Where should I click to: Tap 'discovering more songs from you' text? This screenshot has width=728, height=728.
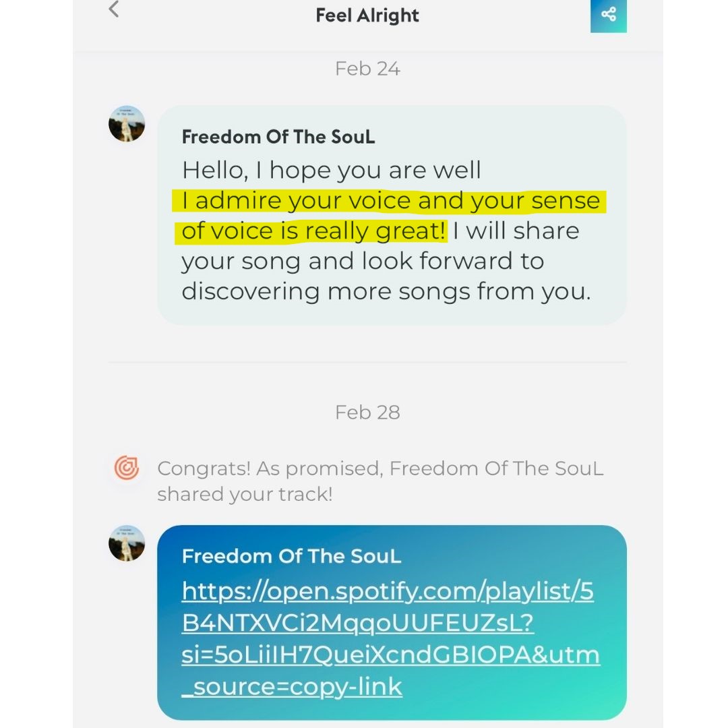[x=386, y=292]
